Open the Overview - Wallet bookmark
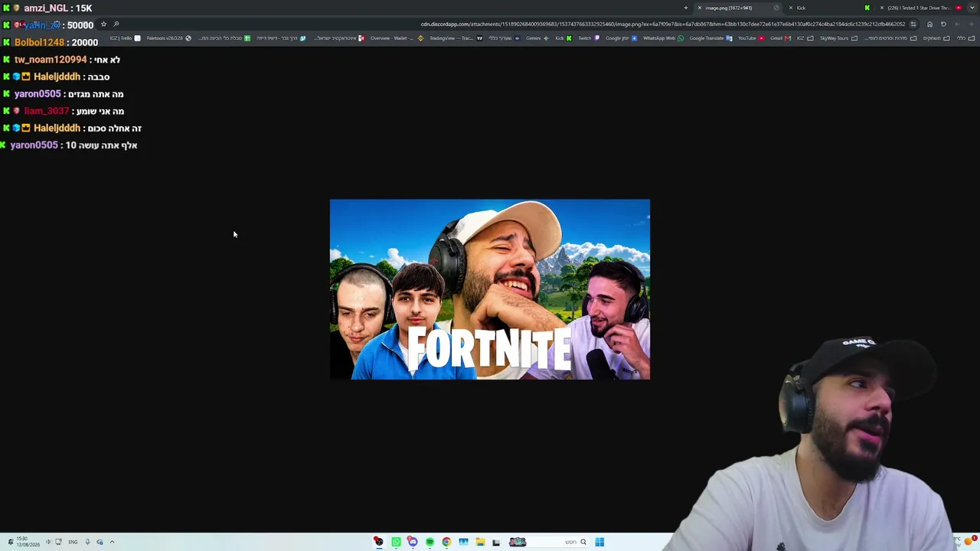This screenshot has height=551, width=980. click(x=397, y=38)
